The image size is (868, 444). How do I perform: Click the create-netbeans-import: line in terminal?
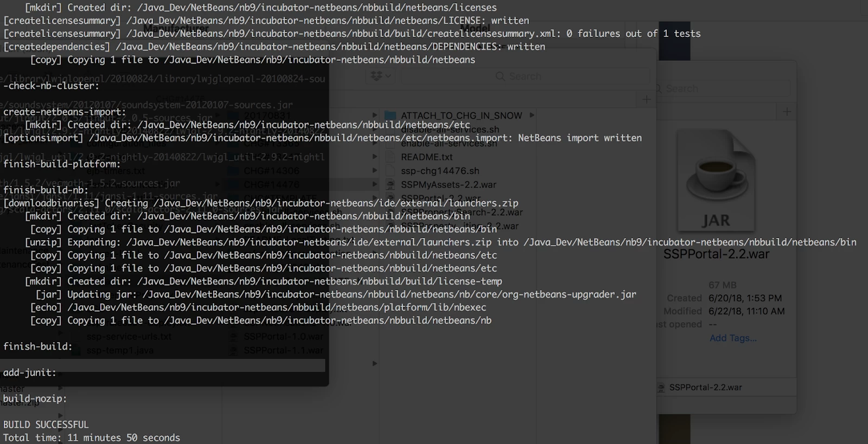point(65,112)
